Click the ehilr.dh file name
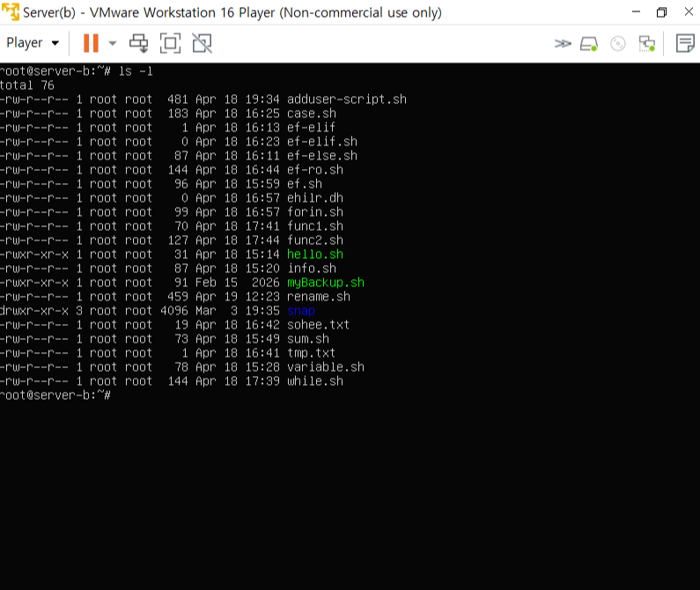700x590 pixels. pyautogui.click(x=315, y=198)
